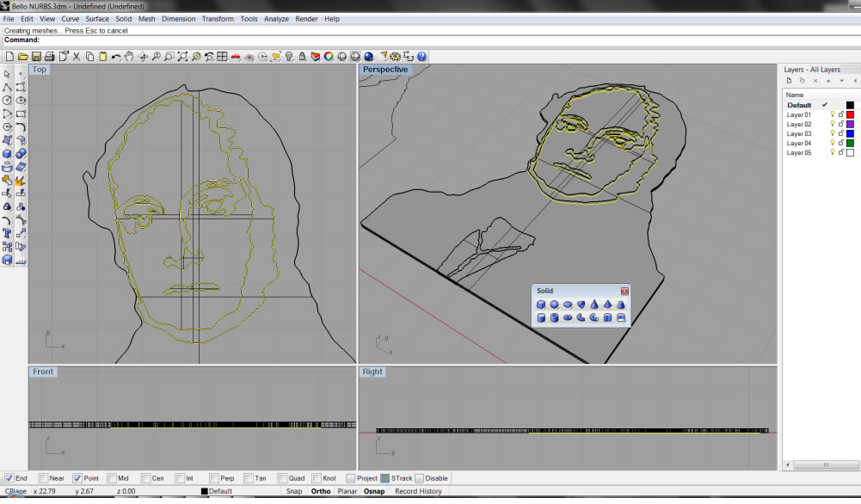Click the Cone icon in Solid panel
Image resolution: width=861 pixels, height=504 pixels.
(x=594, y=304)
